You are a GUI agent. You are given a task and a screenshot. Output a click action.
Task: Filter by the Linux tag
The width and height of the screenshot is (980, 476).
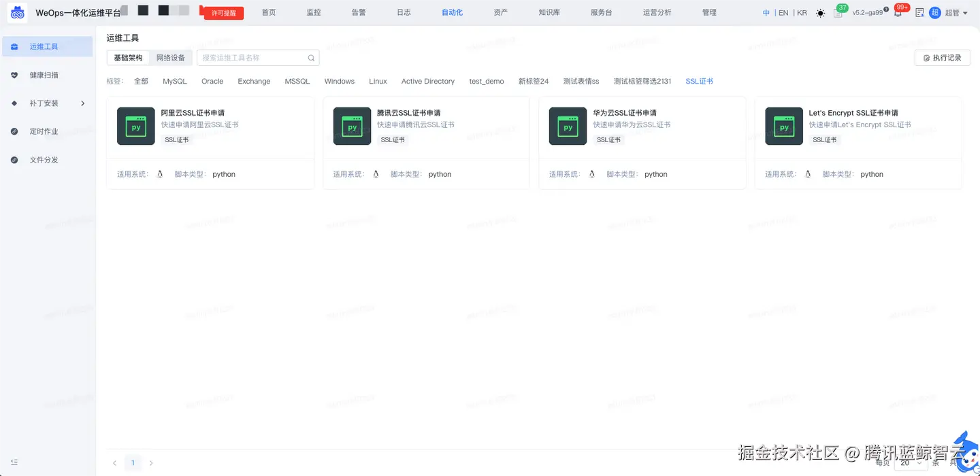[x=378, y=81]
